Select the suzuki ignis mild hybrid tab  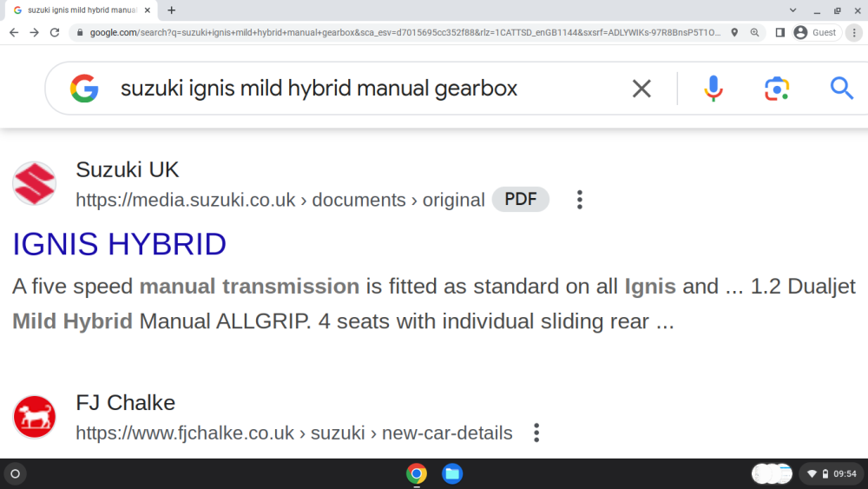coord(82,10)
